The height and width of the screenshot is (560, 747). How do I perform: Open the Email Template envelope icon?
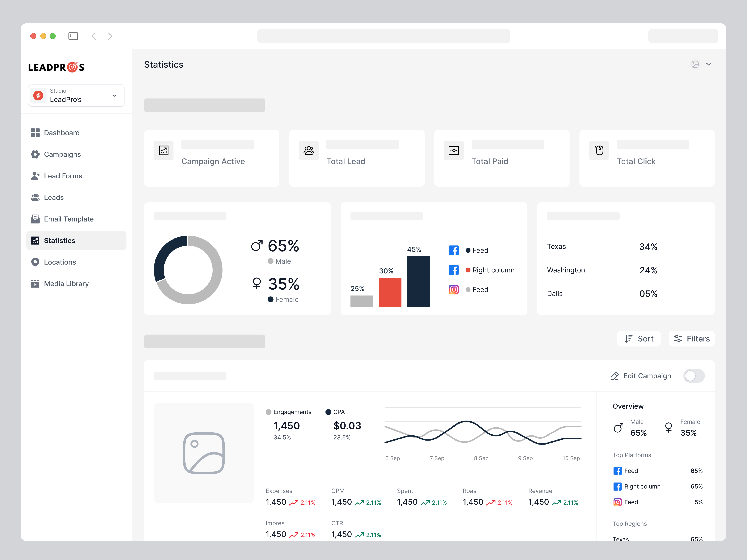35,219
